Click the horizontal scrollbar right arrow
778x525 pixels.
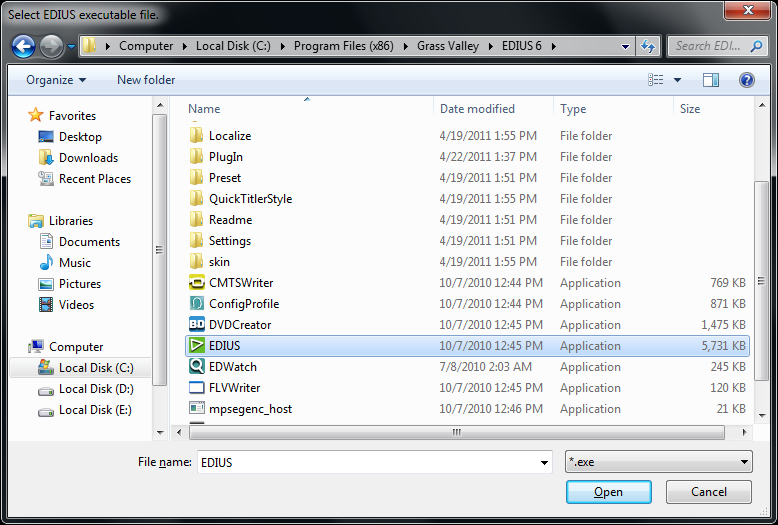coord(744,432)
